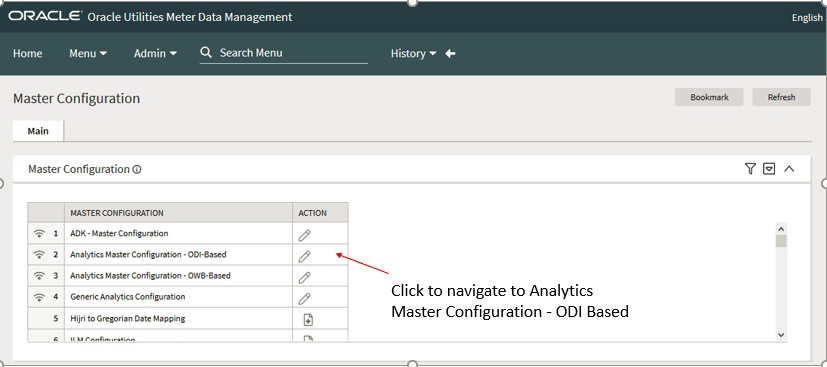Collapse the Master Configuration zone
The image size is (827, 367).
point(789,169)
